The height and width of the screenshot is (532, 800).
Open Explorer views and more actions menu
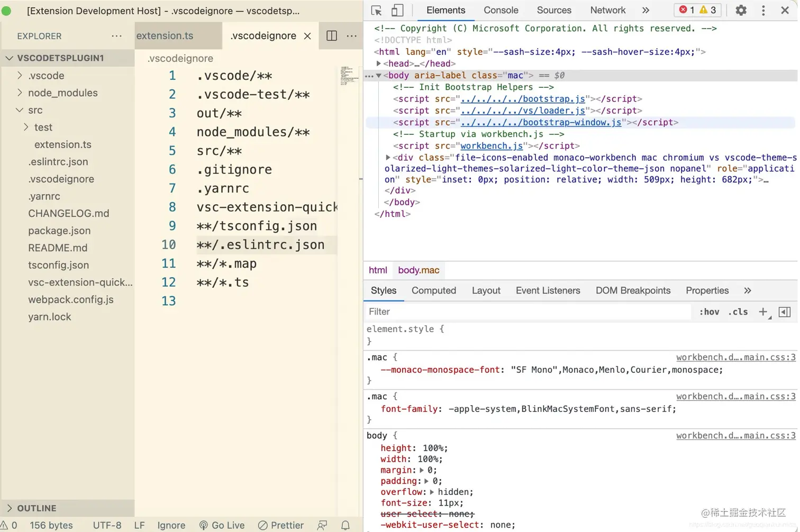tap(116, 36)
